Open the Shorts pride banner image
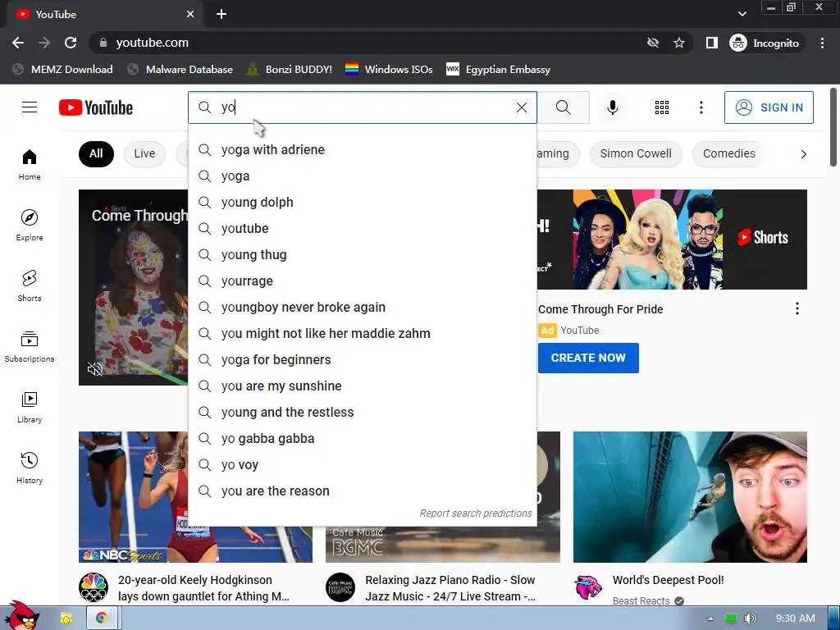The width and height of the screenshot is (840, 630). pos(673,240)
